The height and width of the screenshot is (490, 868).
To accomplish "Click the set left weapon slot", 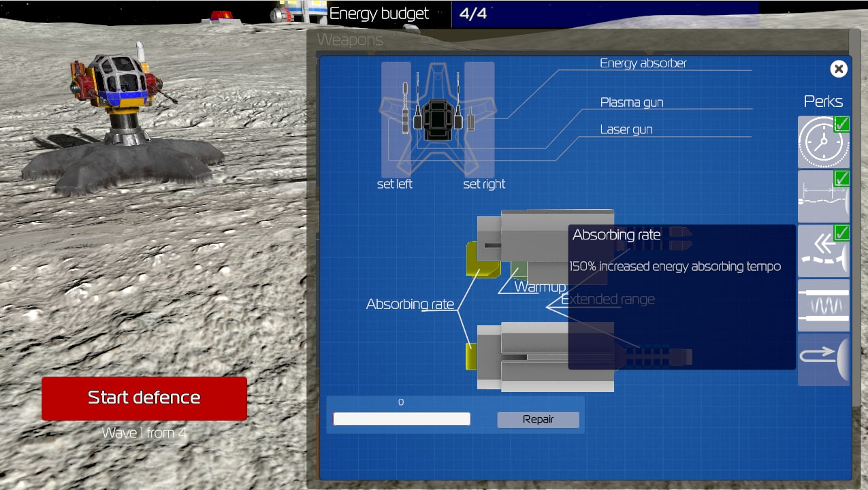I will pos(396,120).
